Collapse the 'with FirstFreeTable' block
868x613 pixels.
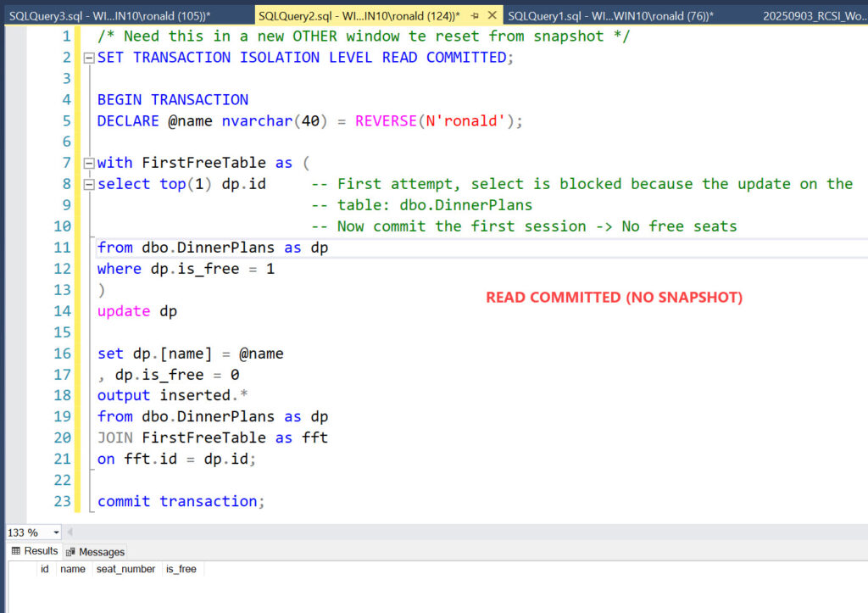coord(89,163)
